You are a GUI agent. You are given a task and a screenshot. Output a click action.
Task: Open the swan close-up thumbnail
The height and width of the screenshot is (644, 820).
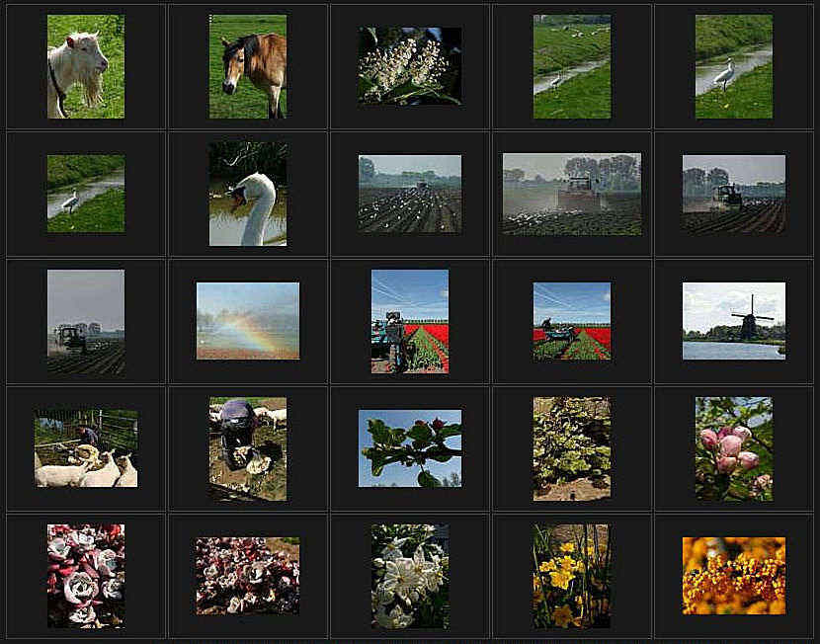click(247, 194)
